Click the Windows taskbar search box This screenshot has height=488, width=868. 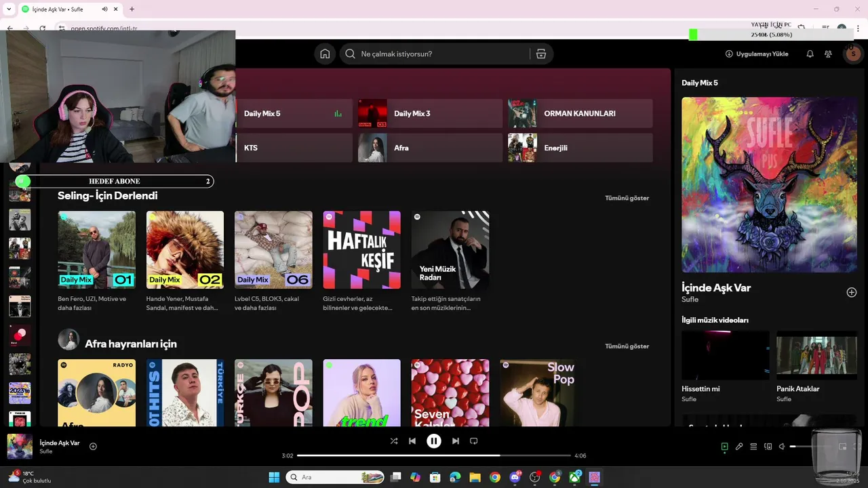[335, 477]
